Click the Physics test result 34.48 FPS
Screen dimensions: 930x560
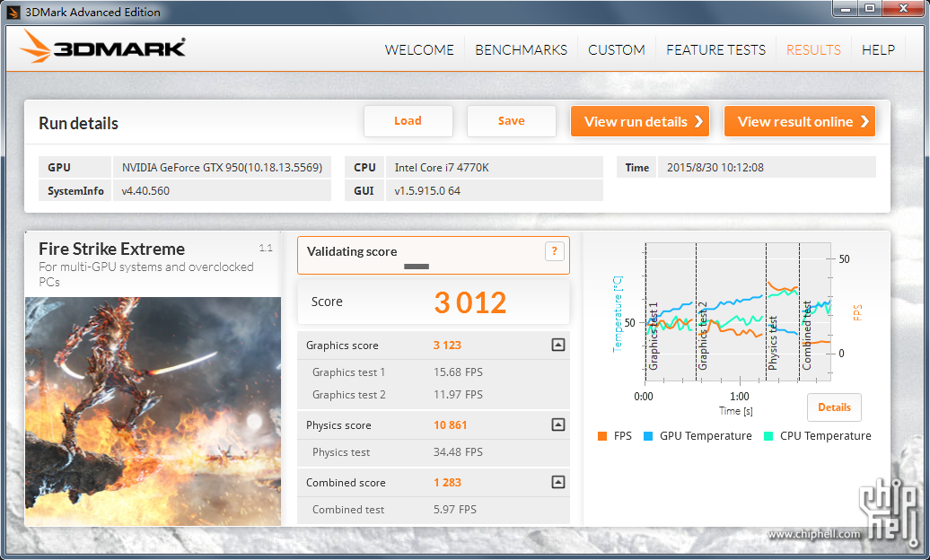(x=458, y=452)
